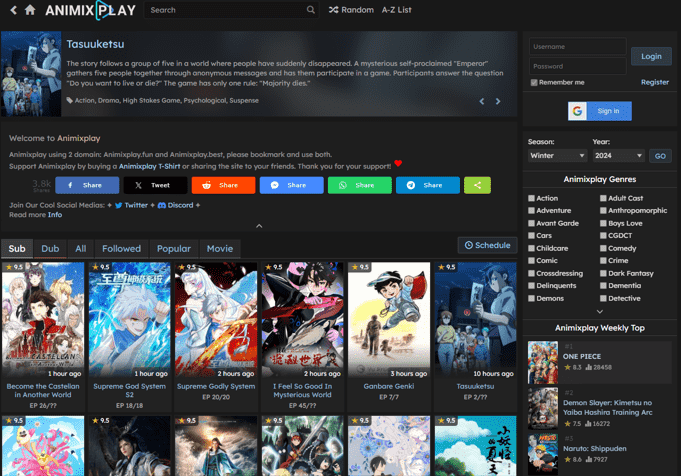681x476 pixels.
Task: Go to previous featured slide arrow
Action: coord(482,101)
